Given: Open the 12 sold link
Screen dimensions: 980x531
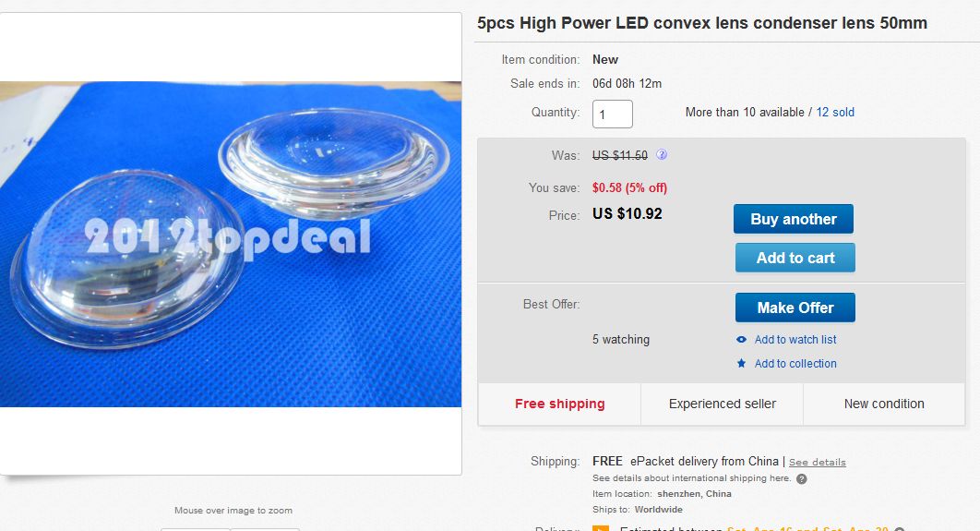Looking at the screenshot, I should [x=835, y=113].
